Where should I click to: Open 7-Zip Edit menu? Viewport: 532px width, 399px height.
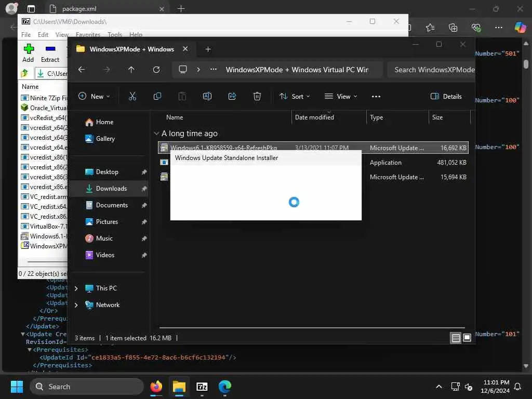click(x=43, y=35)
